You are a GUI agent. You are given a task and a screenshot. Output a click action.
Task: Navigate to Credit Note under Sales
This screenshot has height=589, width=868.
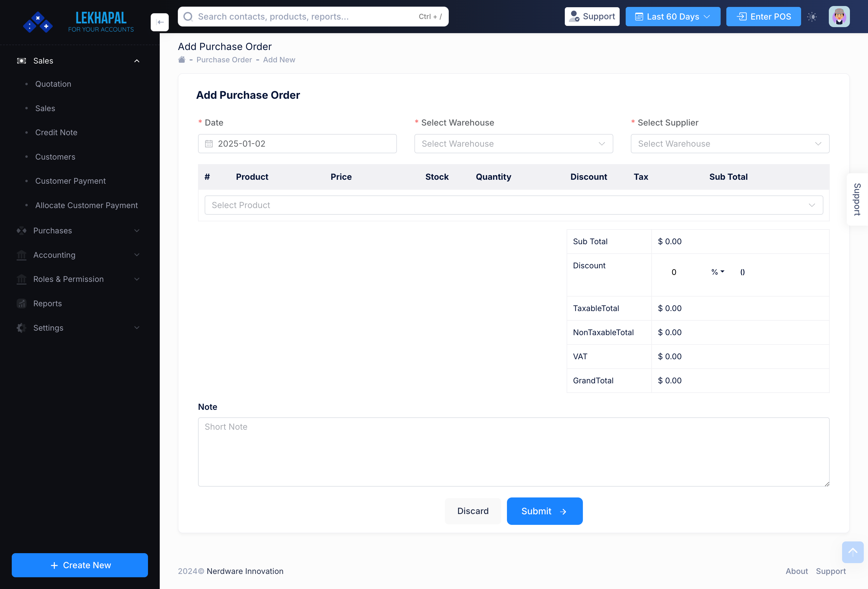[56, 132]
